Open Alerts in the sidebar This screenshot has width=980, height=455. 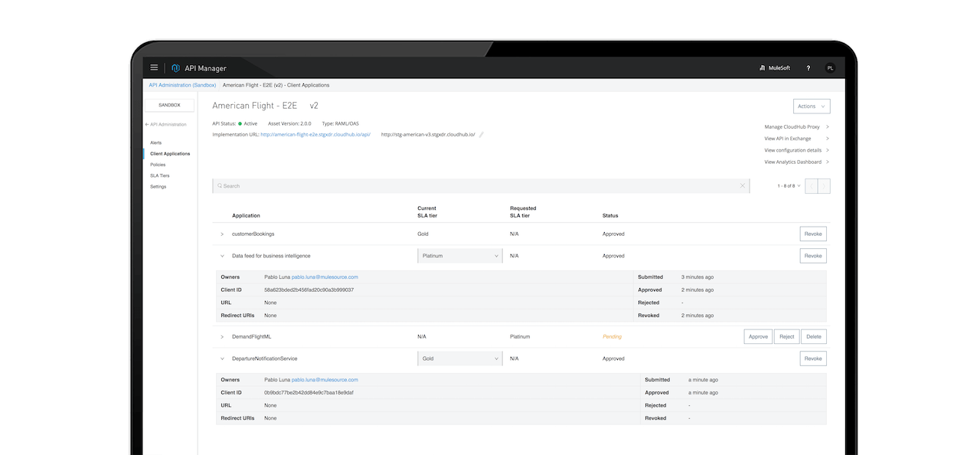(x=155, y=142)
